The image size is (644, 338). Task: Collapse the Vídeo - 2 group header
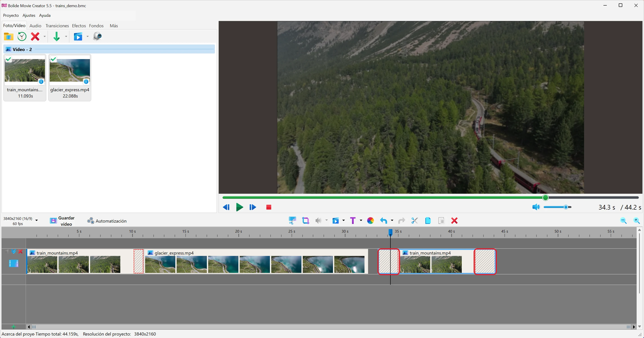109,49
